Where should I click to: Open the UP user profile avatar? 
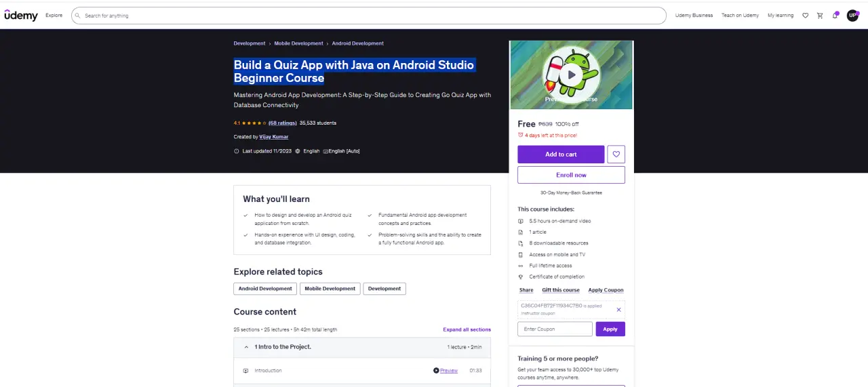point(852,16)
